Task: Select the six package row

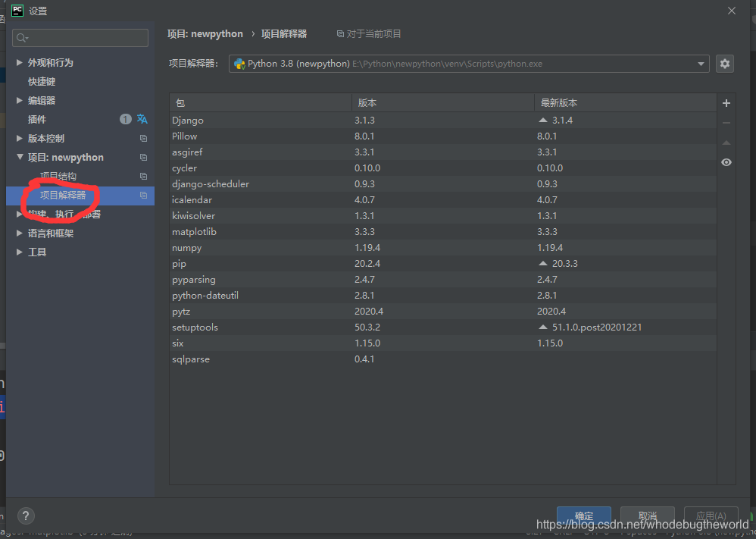Action: (442, 343)
